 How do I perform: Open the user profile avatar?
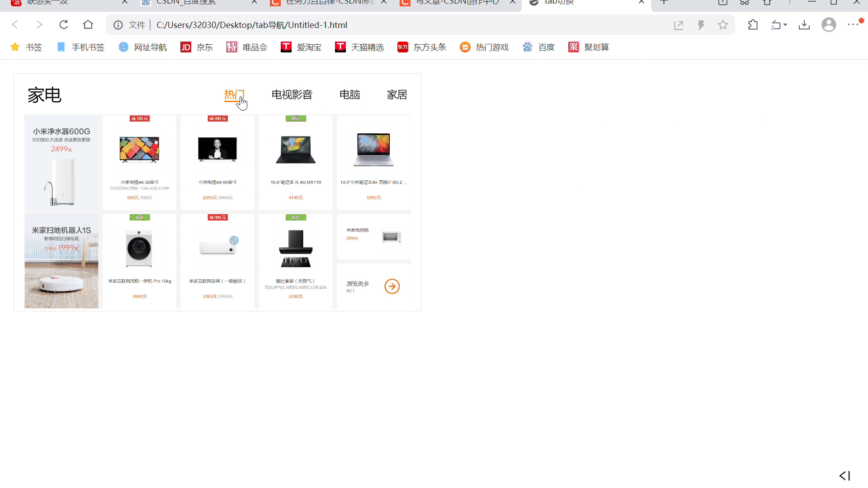[829, 25]
